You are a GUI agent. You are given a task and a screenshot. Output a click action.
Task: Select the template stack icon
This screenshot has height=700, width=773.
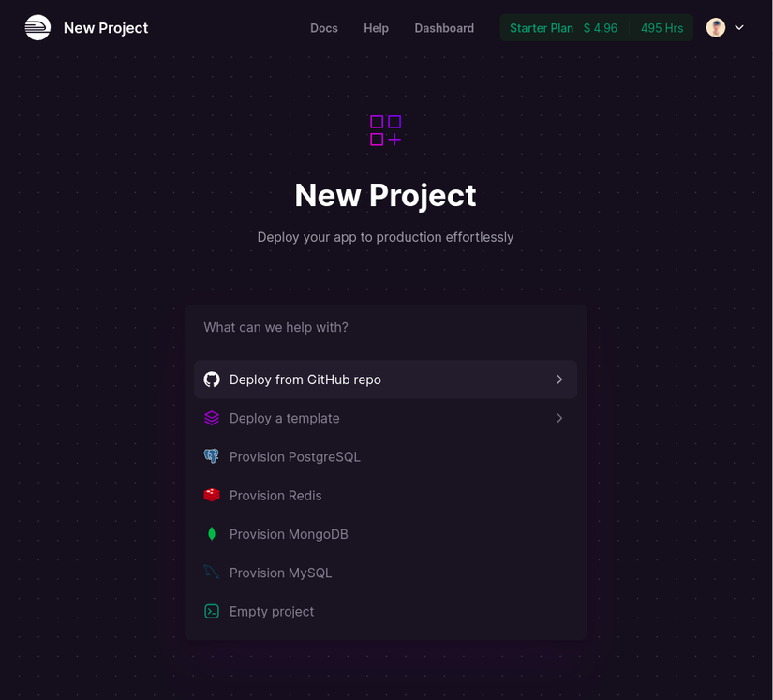211,418
